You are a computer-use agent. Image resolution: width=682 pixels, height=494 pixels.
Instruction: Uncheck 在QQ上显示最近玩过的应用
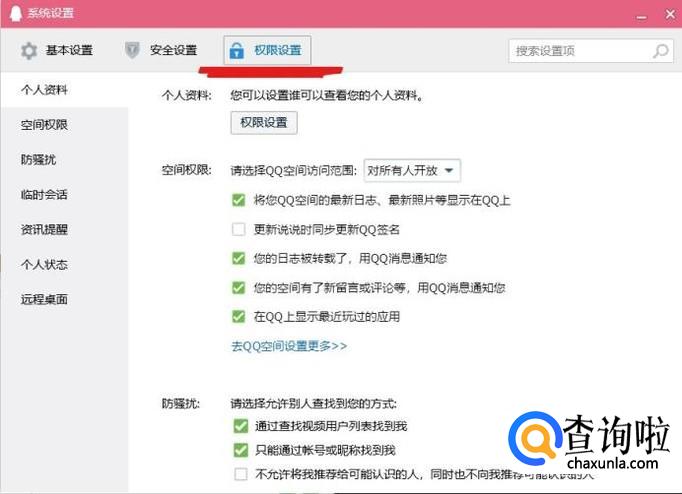pos(238,317)
